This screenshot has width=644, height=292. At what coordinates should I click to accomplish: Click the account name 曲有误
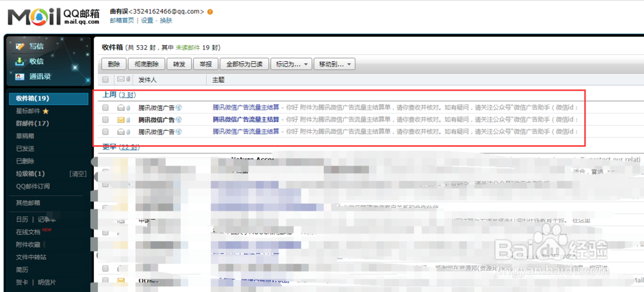(119, 12)
